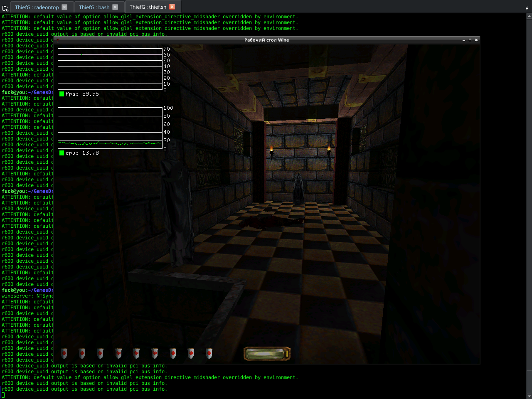Click the last terminal output line above the cursor

[x=84, y=389]
